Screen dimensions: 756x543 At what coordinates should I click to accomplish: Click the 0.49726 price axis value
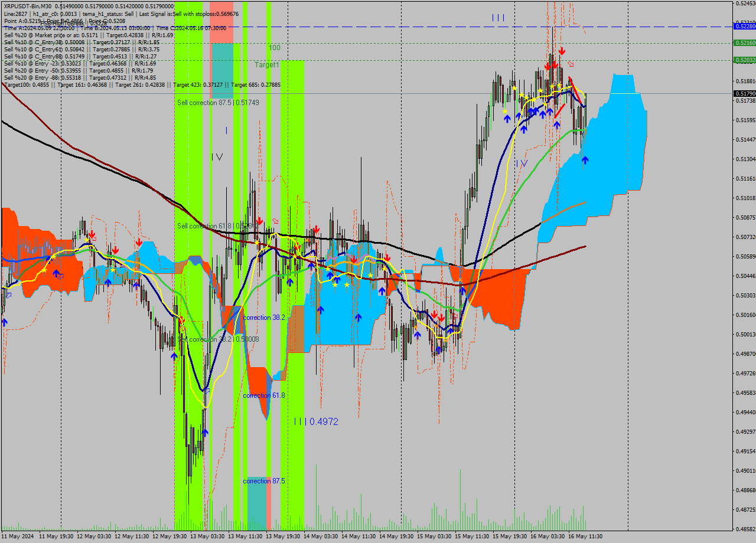coord(745,373)
